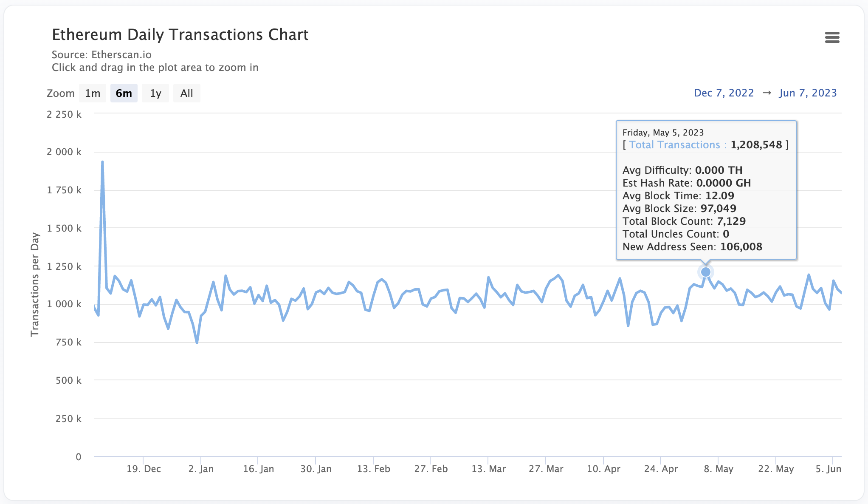868x504 pixels.
Task: Click the '750 k' y-axis label
Action: 68,342
